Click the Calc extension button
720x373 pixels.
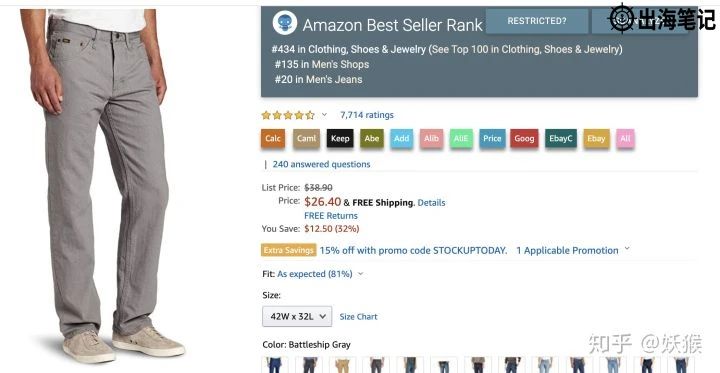273,138
